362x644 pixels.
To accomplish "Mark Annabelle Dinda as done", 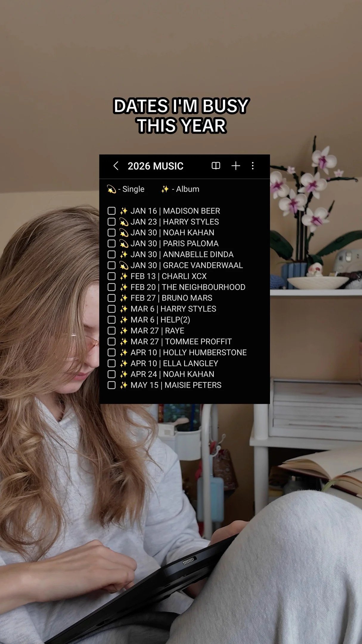I will [111, 254].
